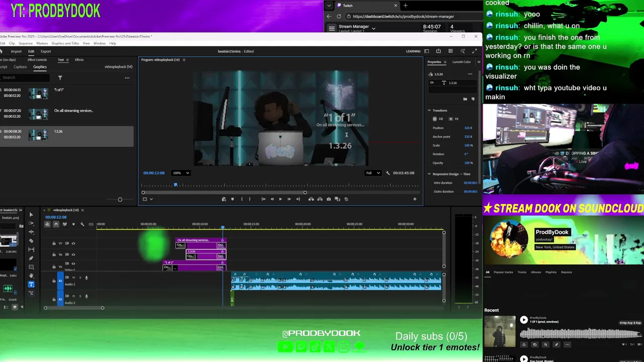Select the "1 of 1" graphic row

[x=66, y=94]
